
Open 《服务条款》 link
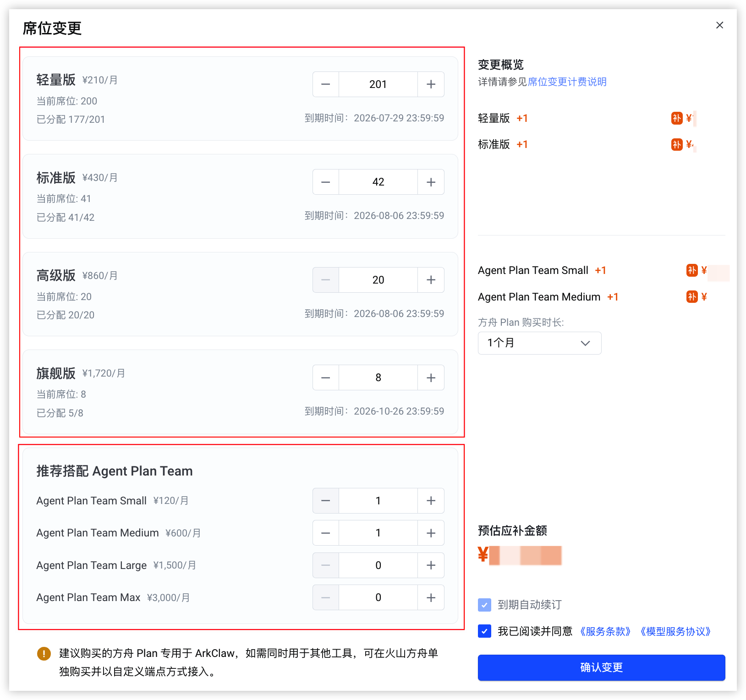[x=605, y=631]
